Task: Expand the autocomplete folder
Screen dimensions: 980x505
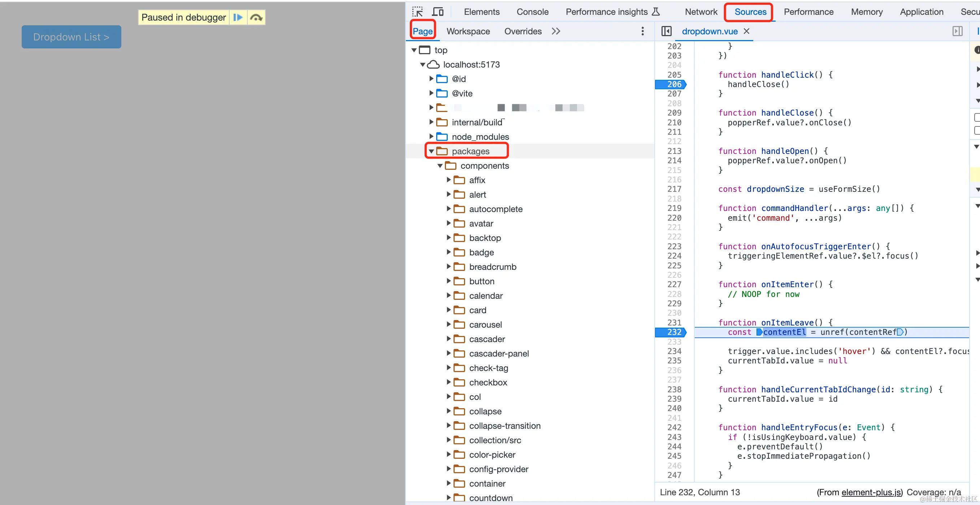Action: (x=448, y=209)
